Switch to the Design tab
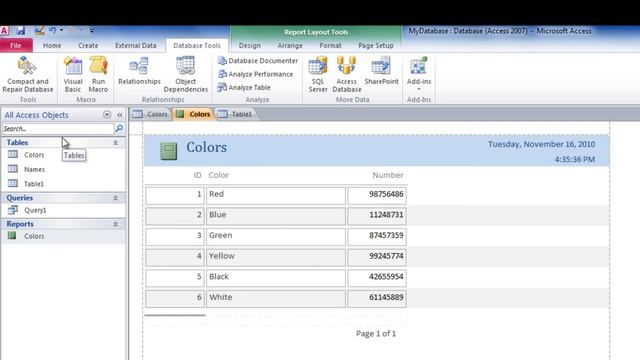Viewport: 640px width, 360px height. (x=250, y=46)
